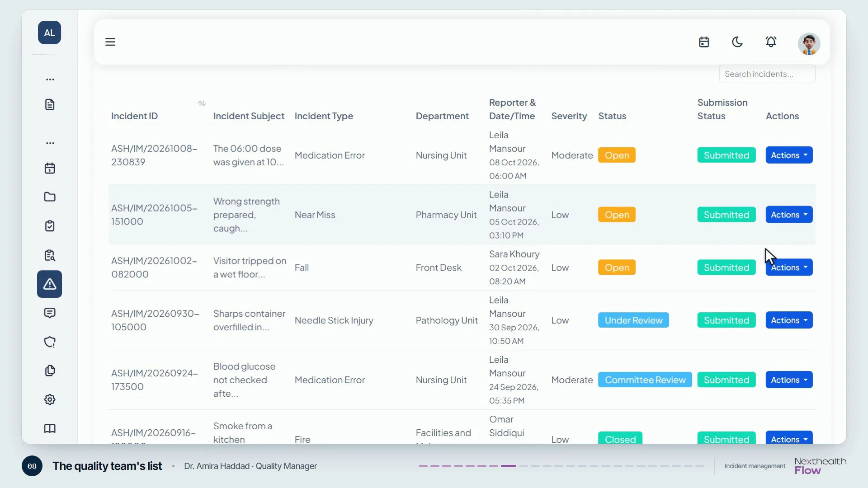Focus the Search incidents field
The width and height of the screenshot is (868, 488).
pos(767,74)
